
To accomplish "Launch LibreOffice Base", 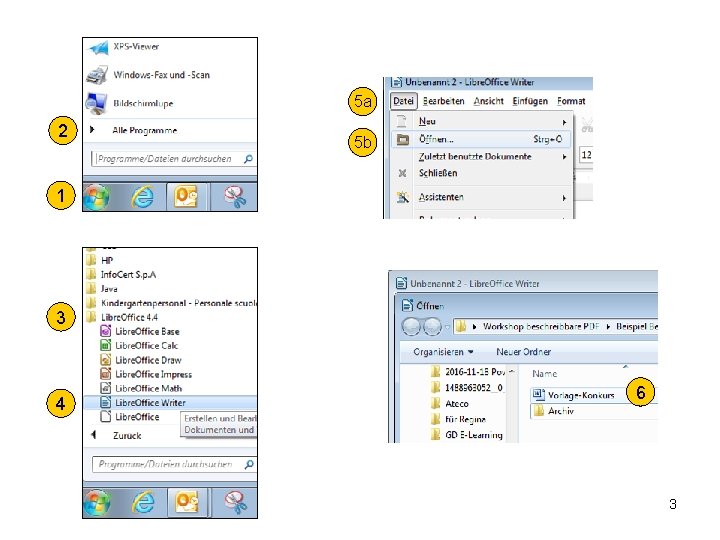I will coord(140,332).
